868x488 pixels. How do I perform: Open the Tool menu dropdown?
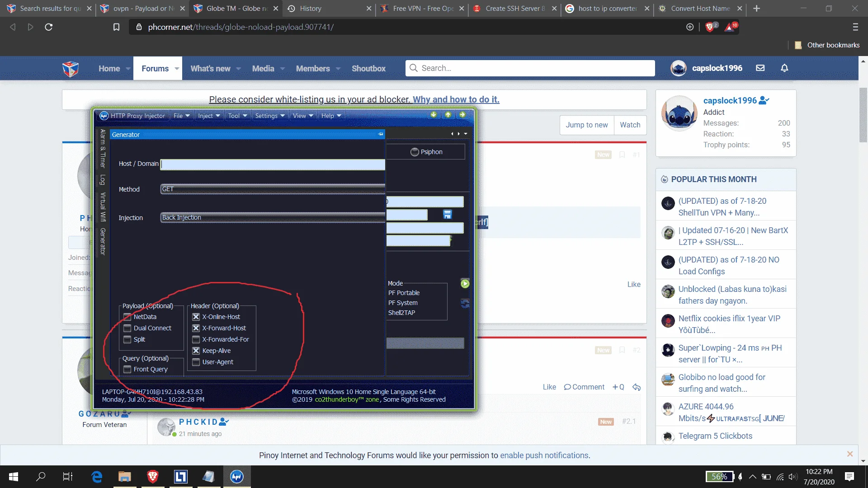pyautogui.click(x=237, y=116)
